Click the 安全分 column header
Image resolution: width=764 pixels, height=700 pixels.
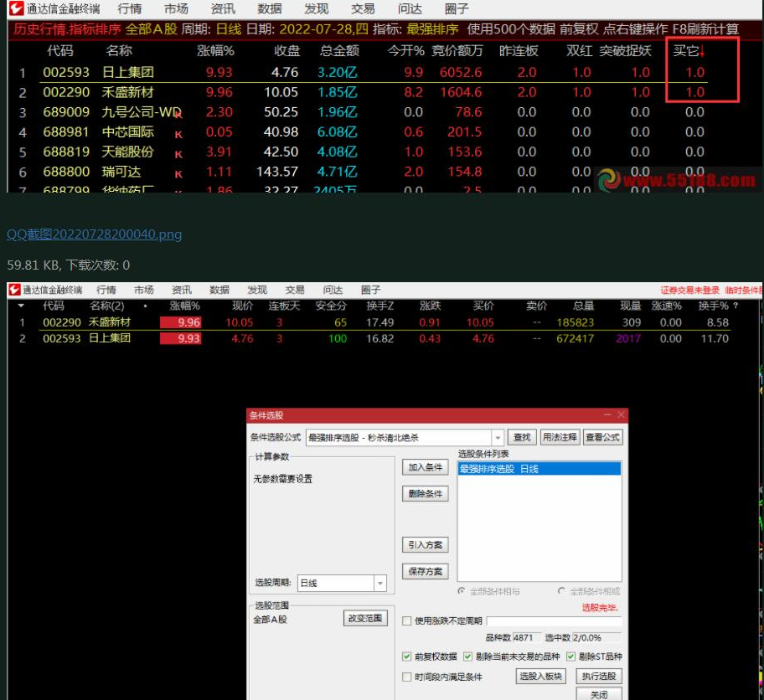331,306
